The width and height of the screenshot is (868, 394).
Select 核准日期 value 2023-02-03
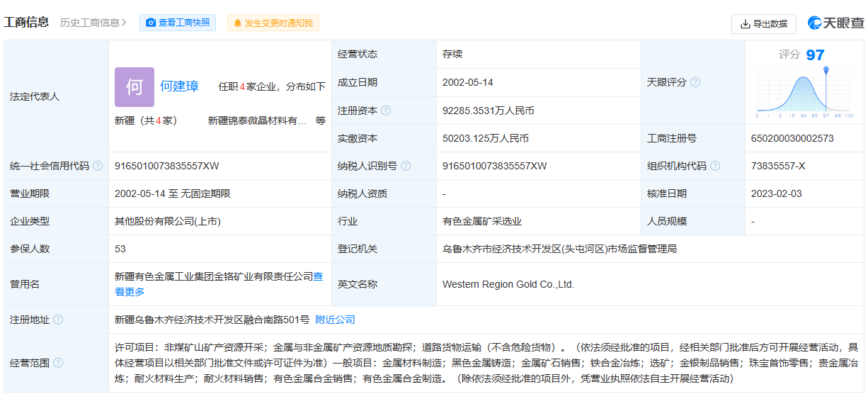777,193
